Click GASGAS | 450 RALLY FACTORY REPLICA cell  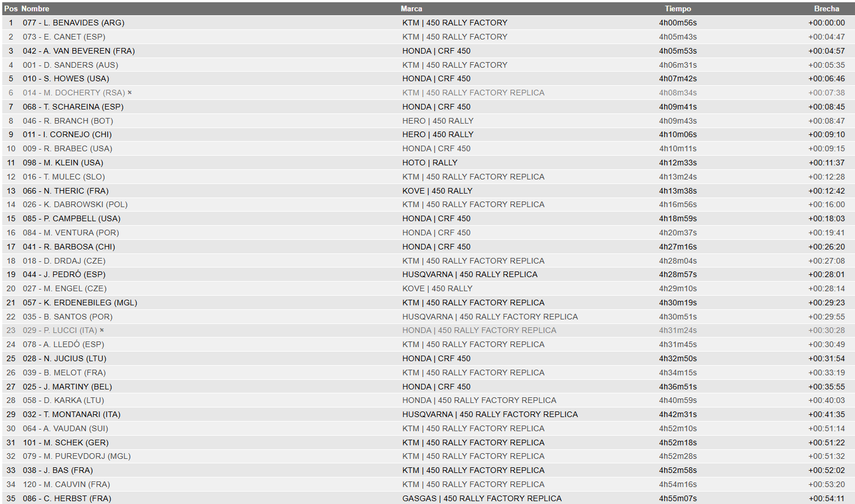(482, 498)
